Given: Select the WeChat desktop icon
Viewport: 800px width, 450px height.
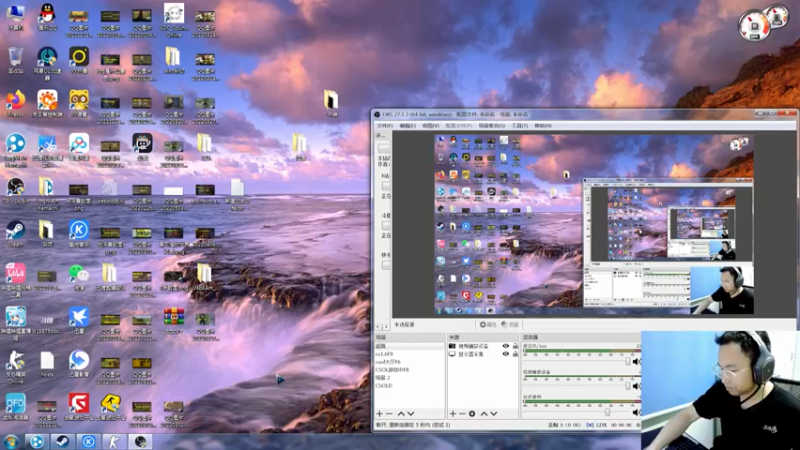Looking at the screenshot, I should point(79,277).
